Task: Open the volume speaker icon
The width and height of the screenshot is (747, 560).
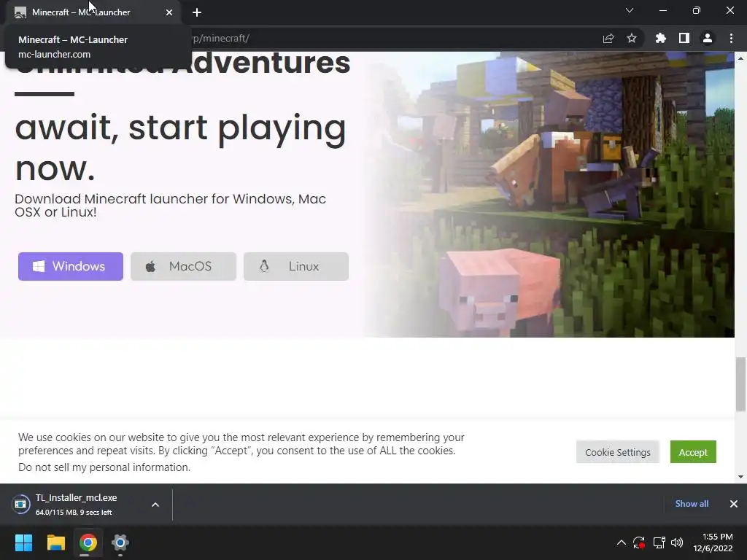Action: (676, 542)
